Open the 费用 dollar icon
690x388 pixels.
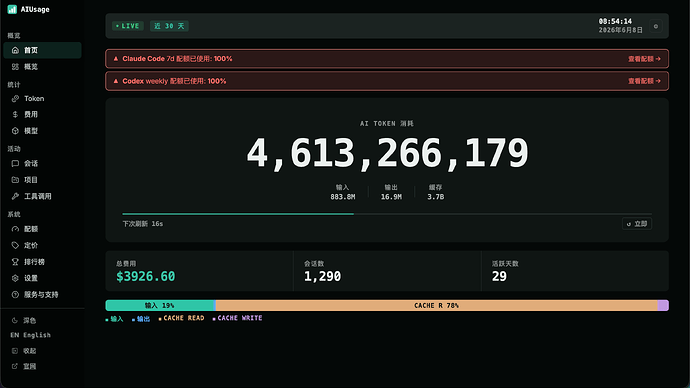click(x=15, y=114)
